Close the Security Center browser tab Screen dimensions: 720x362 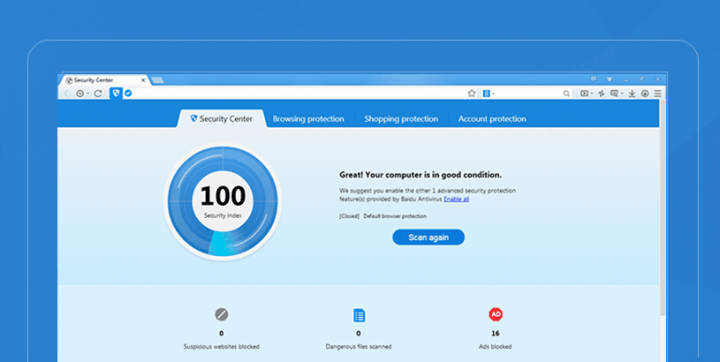(143, 80)
